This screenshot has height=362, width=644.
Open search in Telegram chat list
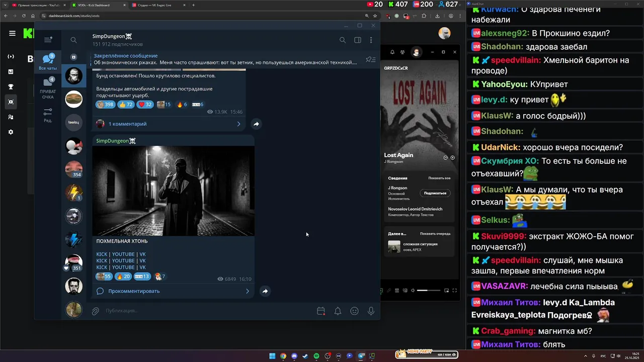click(73, 40)
